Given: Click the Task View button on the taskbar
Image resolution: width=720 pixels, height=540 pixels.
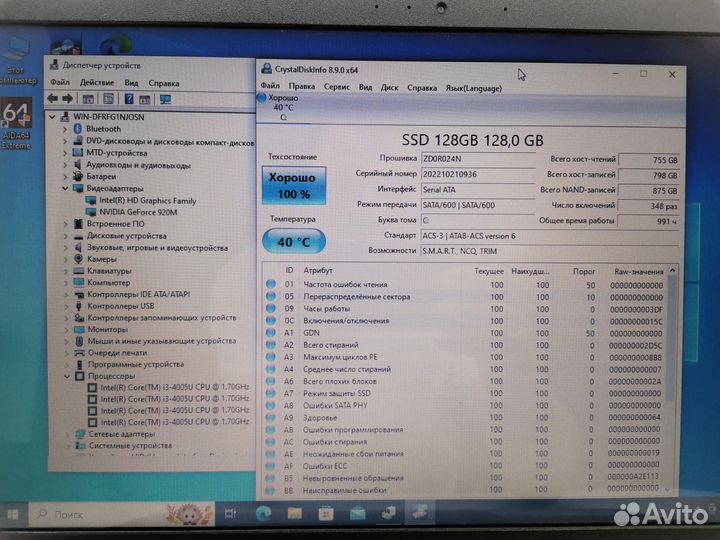Looking at the screenshot, I should (231, 514).
